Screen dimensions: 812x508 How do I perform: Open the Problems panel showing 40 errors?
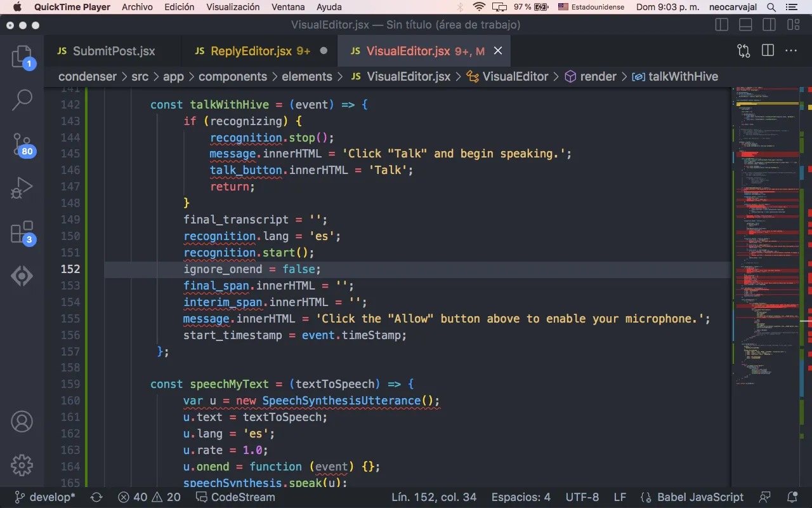[150, 497]
